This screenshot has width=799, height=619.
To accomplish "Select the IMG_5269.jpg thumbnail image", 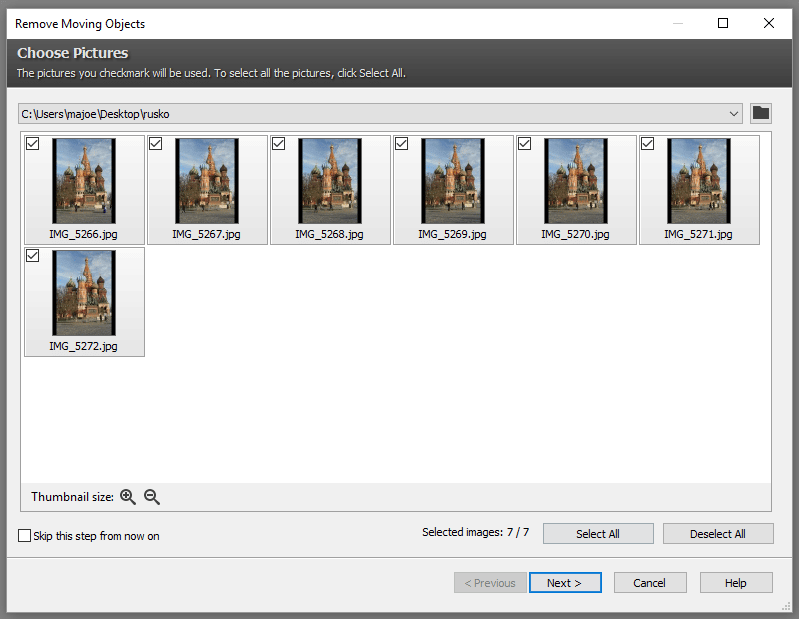I will tap(453, 181).
